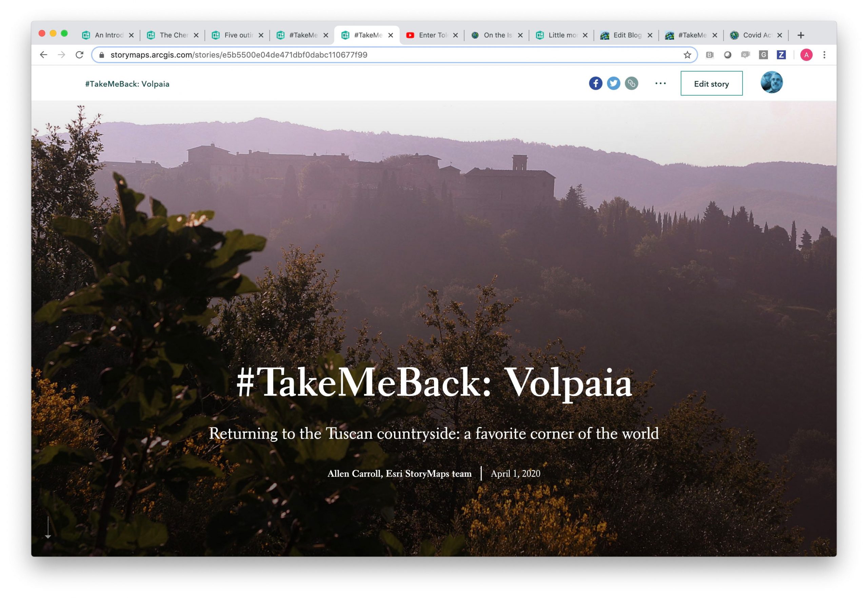Click the #TakeMeBack: Volpaia header title

127,84
